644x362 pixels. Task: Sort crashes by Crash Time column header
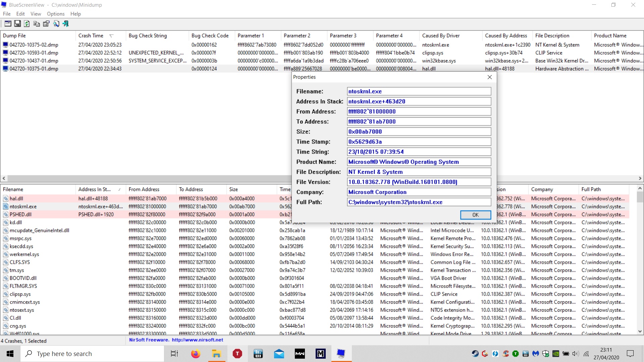coord(101,36)
